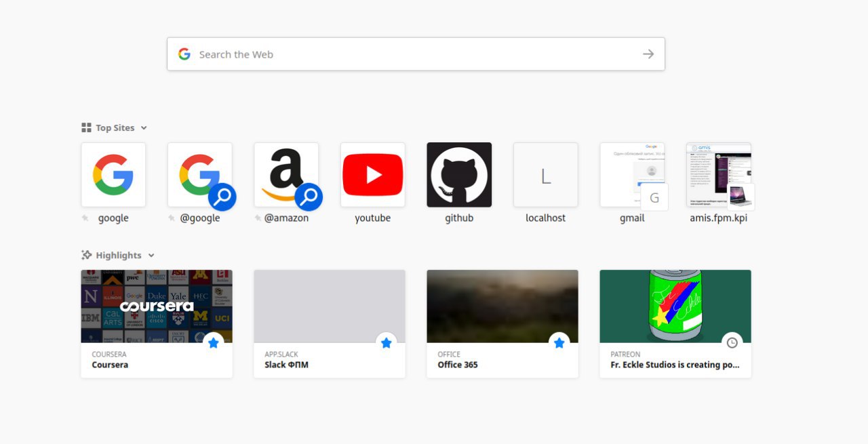Click the amis.fpm.kpi label text

pyautogui.click(x=718, y=218)
